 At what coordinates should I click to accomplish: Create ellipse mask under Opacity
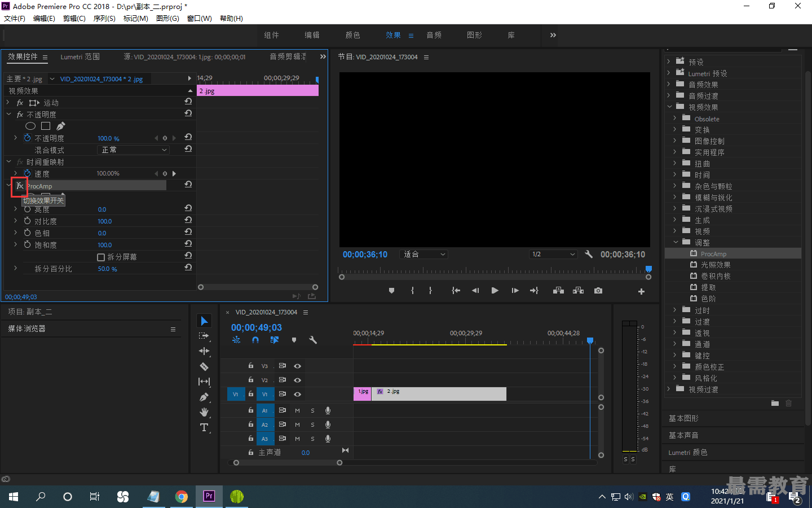click(30, 126)
